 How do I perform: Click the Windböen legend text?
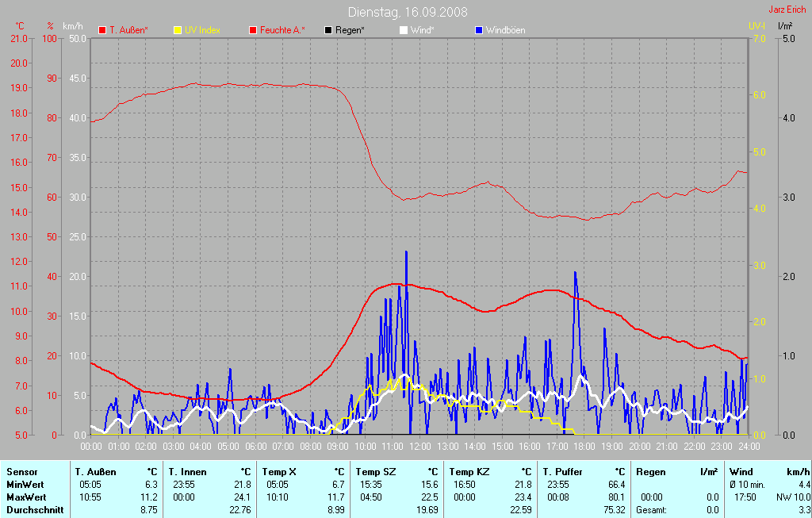(505, 30)
